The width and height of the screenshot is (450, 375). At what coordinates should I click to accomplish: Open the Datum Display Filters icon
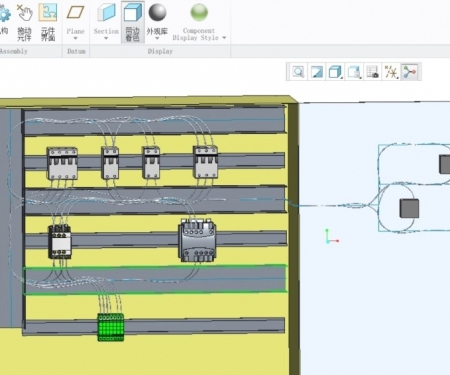[391, 72]
